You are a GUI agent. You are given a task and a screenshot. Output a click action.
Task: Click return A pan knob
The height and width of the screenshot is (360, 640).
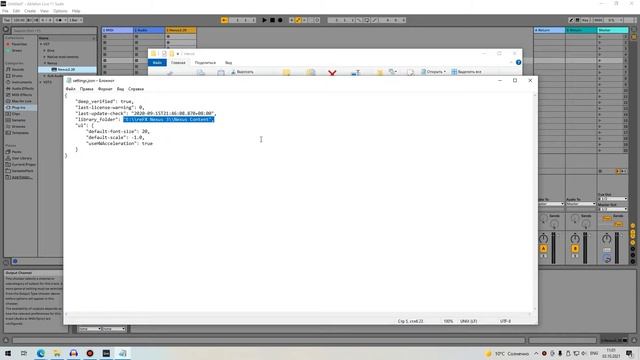(543, 238)
